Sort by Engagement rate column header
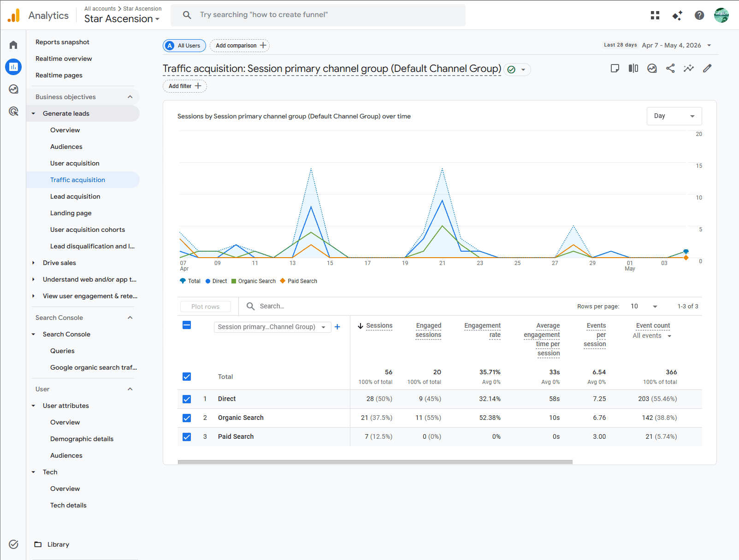Screen dimensions: 739x560 coord(482,330)
